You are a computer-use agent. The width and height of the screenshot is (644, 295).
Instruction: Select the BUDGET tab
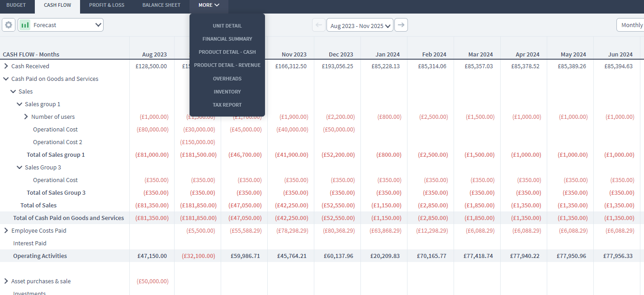[x=17, y=5]
